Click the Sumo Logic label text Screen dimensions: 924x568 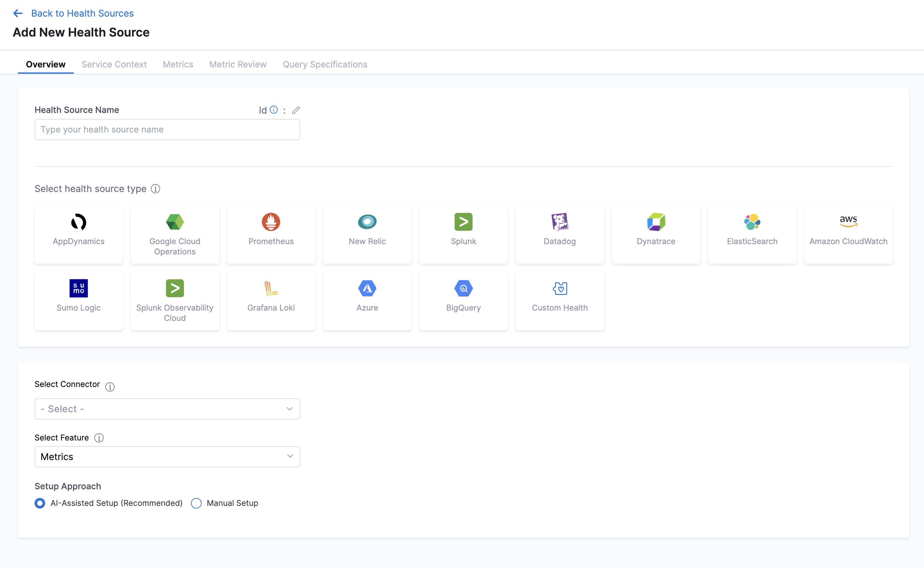tap(78, 308)
